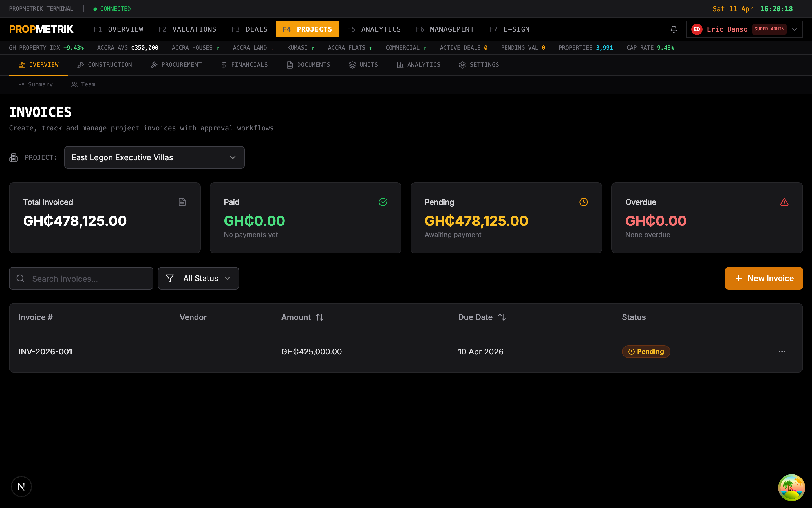This screenshot has width=812, height=508.
Task: Open the notifications bell
Action: pos(673,29)
